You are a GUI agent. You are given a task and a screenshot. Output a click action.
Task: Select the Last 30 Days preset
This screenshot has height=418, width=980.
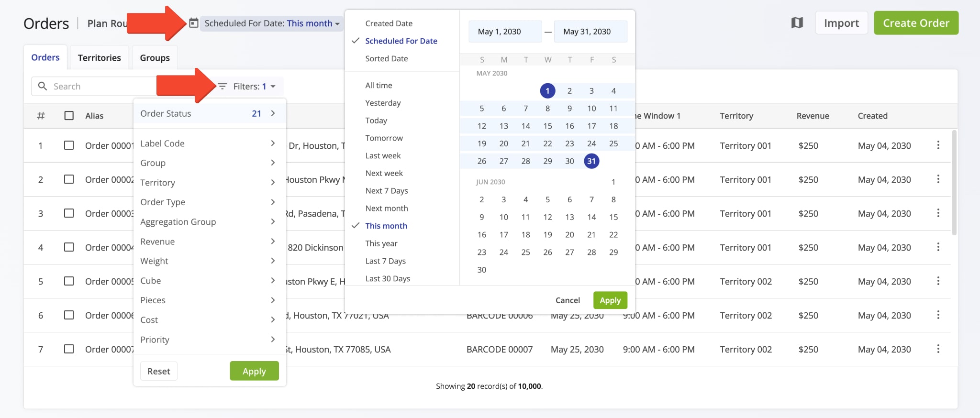point(388,278)
